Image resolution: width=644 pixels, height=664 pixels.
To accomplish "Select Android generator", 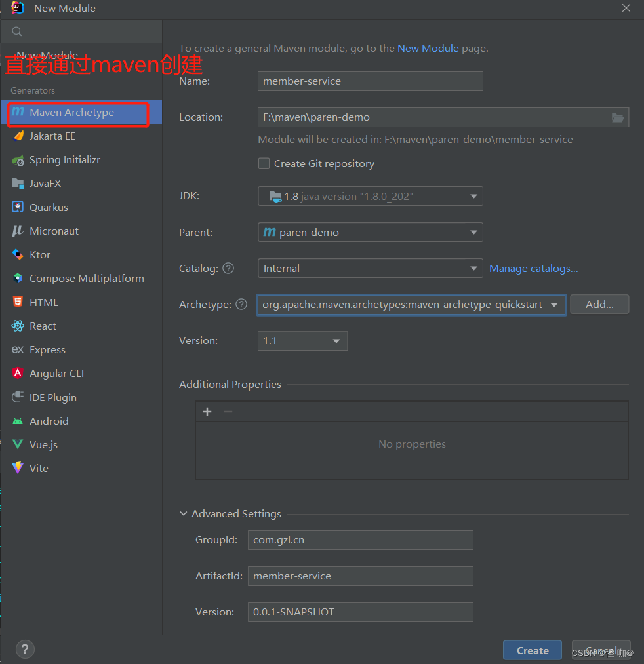I will pos(81,421).
